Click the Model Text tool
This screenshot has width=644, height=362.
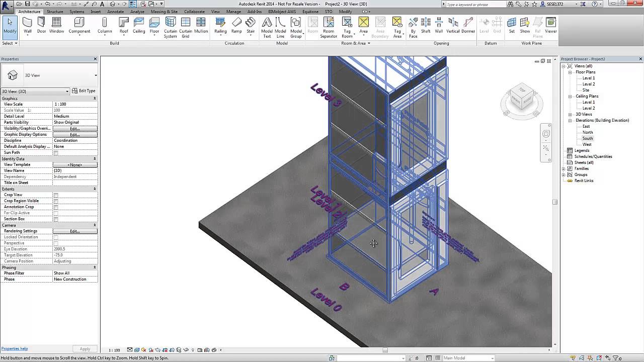[267, 28]
